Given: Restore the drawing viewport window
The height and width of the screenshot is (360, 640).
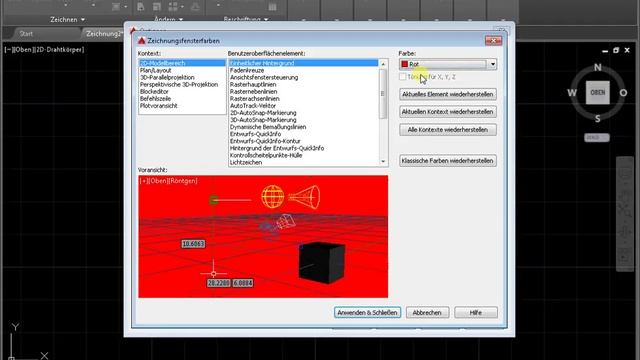Looking at the screenshot, I should 616,50.
